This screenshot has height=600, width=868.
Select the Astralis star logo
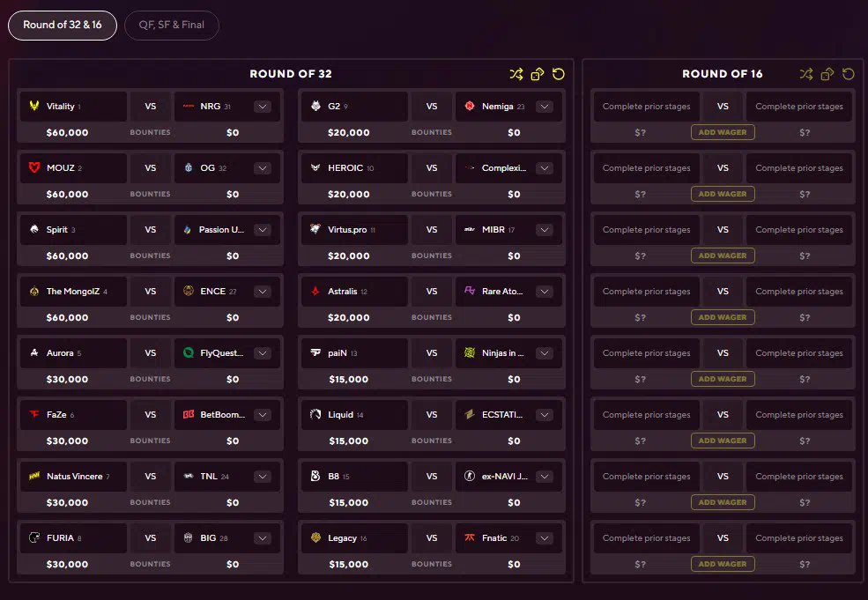tap(315, 291)
